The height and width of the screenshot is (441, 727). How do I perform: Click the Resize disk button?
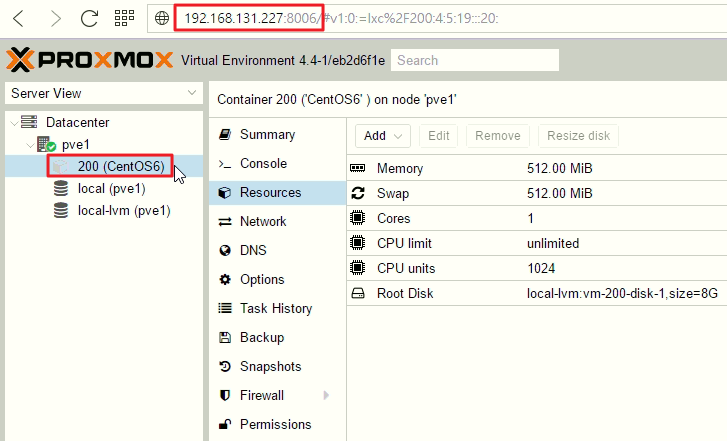[578, 136]
